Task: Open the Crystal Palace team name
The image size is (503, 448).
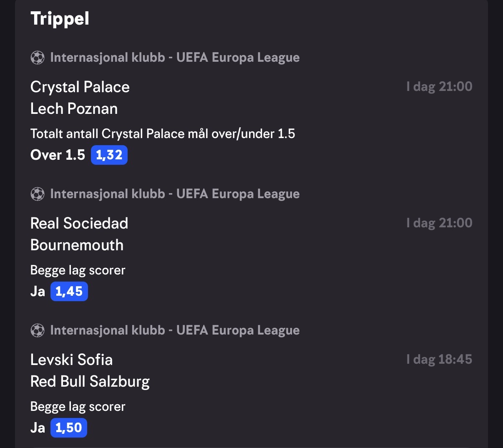Action: [x=80, y=87]
